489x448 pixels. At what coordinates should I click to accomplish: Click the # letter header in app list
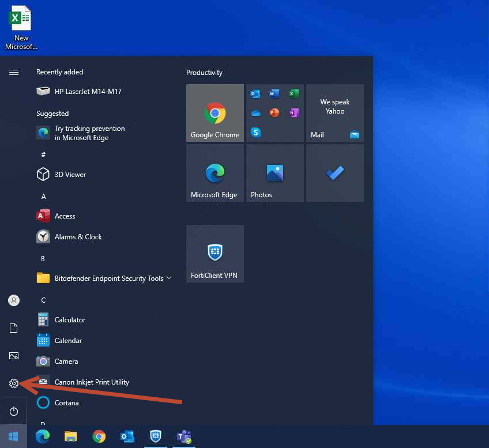pyautogui.click(x=43, y=155)
